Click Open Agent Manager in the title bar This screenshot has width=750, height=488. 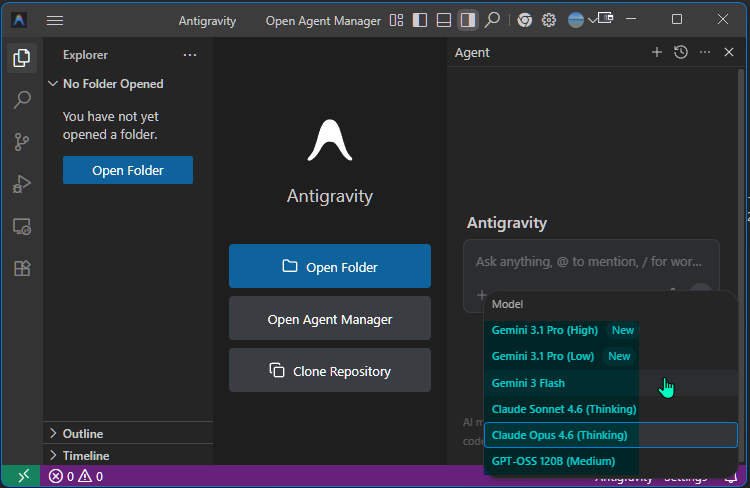coord(323,21)
